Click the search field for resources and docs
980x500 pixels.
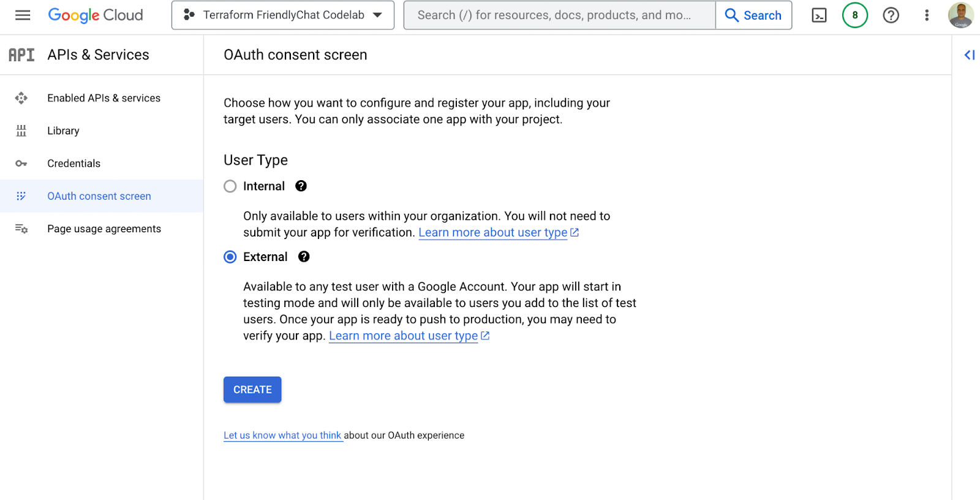[x=559, y=15]
